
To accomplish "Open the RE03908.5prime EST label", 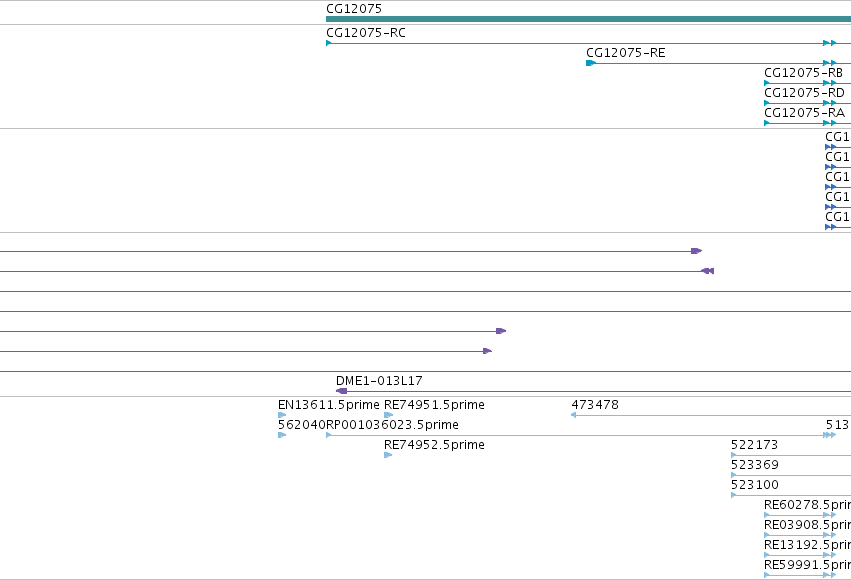I will click(808, 525).
